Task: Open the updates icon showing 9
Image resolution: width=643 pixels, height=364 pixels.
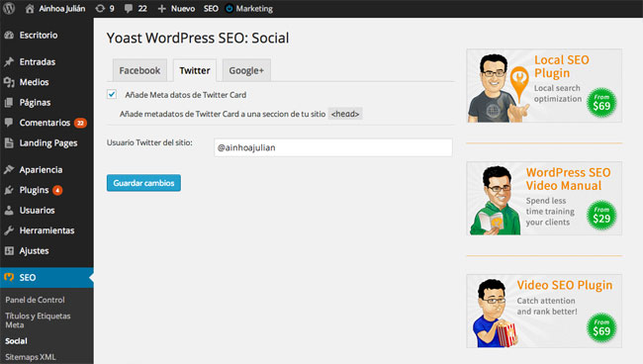Action: [x=100, y=8]
